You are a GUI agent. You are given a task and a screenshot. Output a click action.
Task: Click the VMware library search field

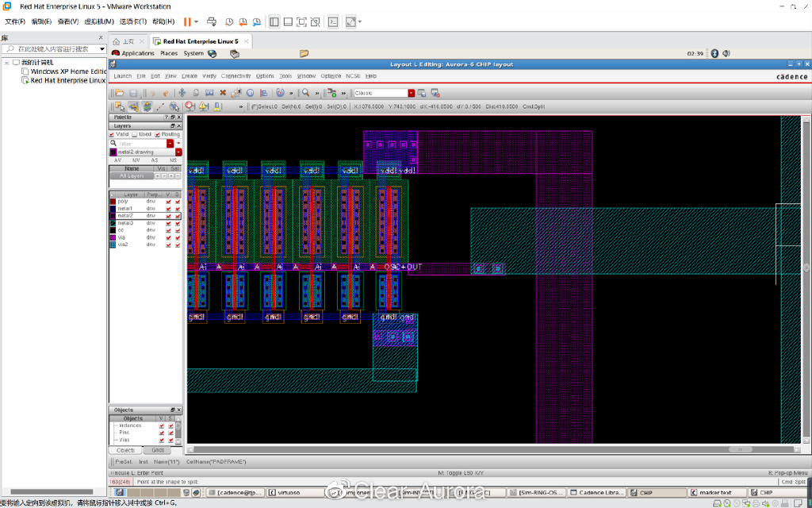coord(54,48)
